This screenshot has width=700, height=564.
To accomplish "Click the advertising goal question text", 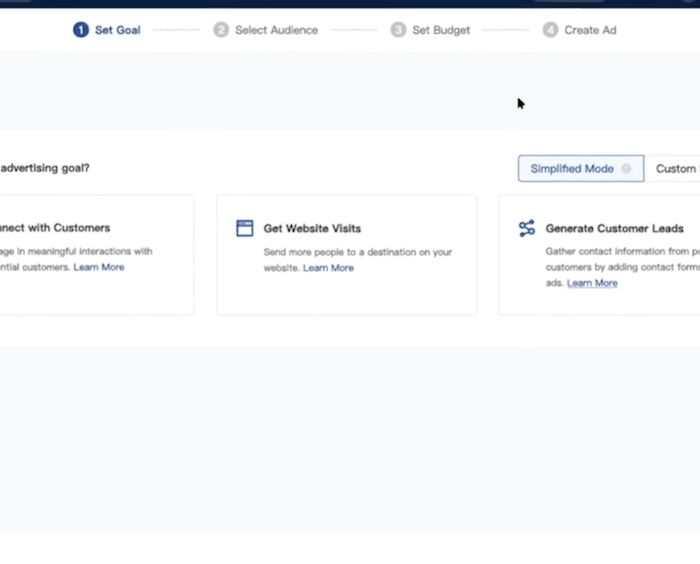I will point(45,168).
